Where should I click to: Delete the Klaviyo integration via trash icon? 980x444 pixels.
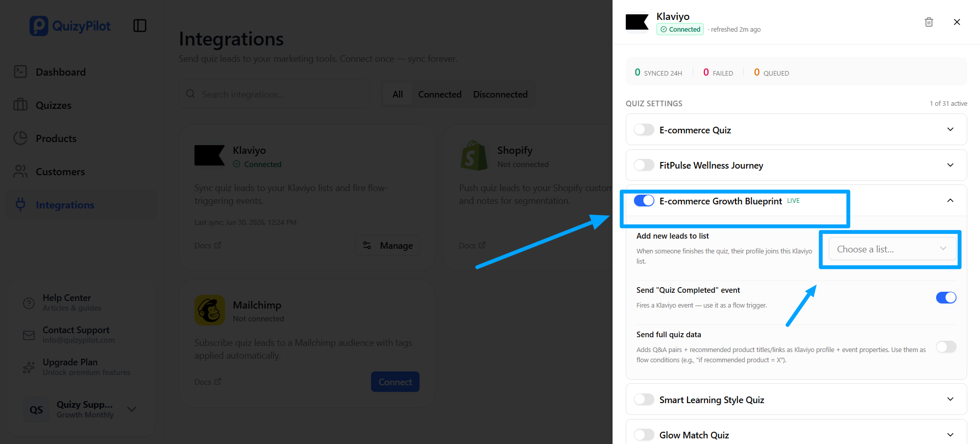pos(929,22)
